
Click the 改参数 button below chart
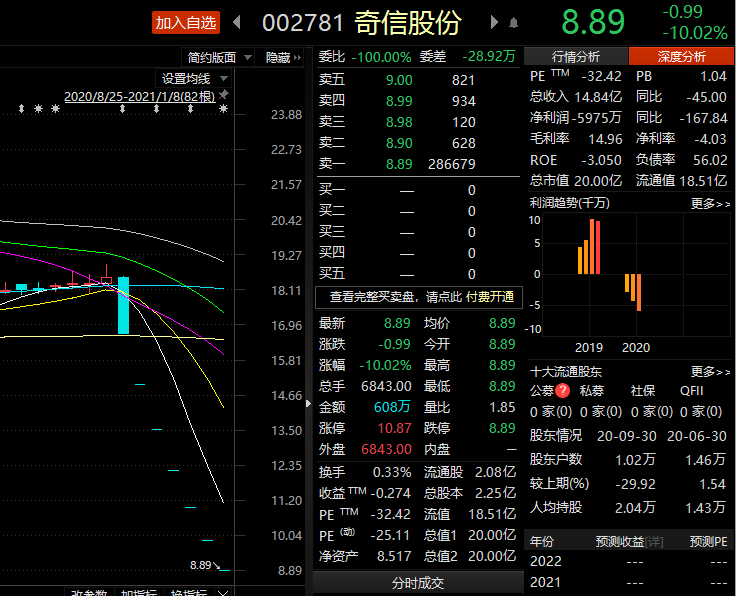89,592
